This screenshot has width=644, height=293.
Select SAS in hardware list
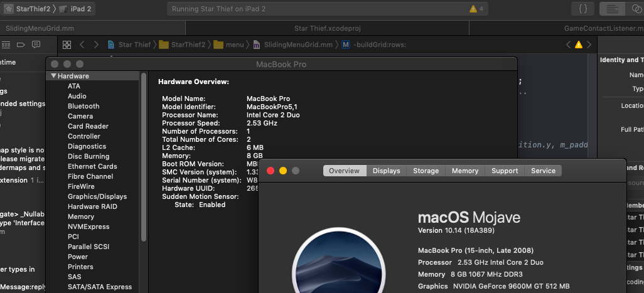[74, 277]
